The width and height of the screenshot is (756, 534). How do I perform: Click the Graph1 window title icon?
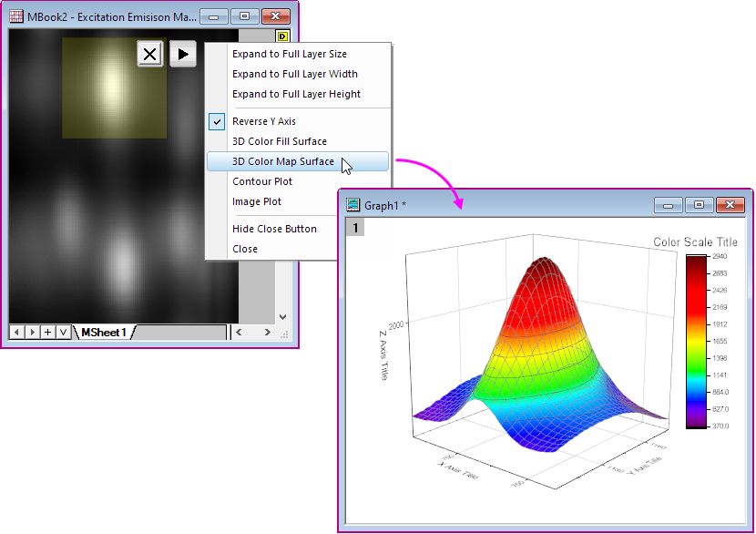pyautogui.click(x=352, y=205)
